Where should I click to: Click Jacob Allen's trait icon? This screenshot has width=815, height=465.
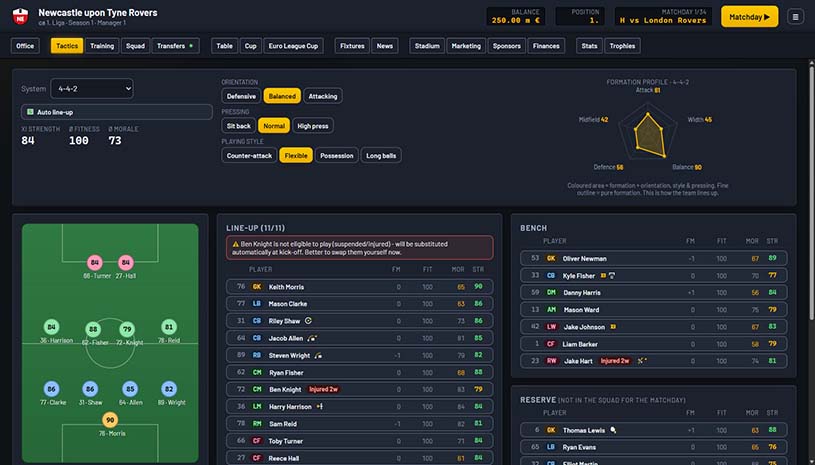tap(312, 338)
